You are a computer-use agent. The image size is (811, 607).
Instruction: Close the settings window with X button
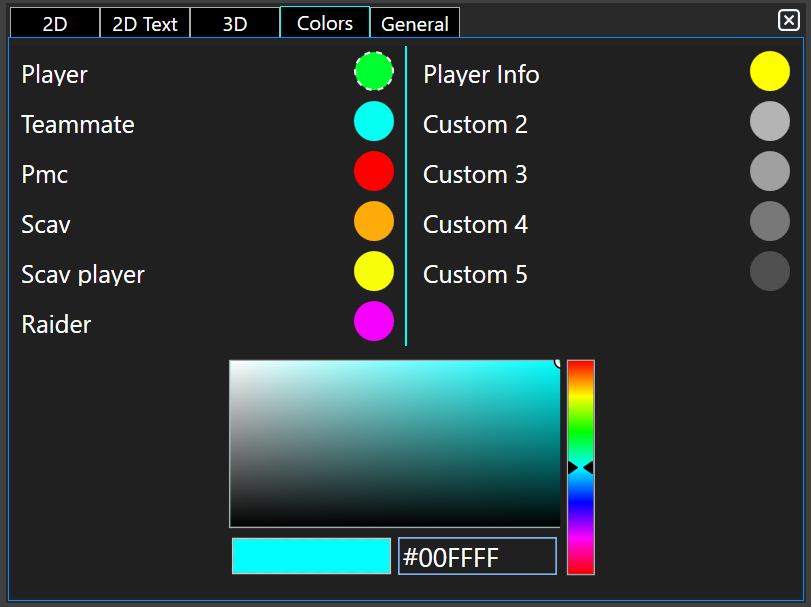click(x=788, y=20)
